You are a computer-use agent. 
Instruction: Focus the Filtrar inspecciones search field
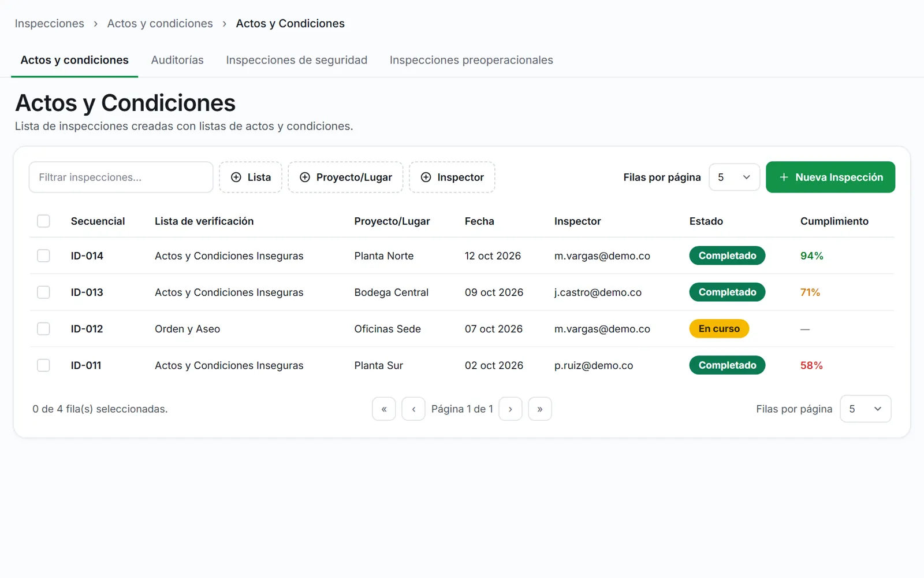click(x=121, y=177)
